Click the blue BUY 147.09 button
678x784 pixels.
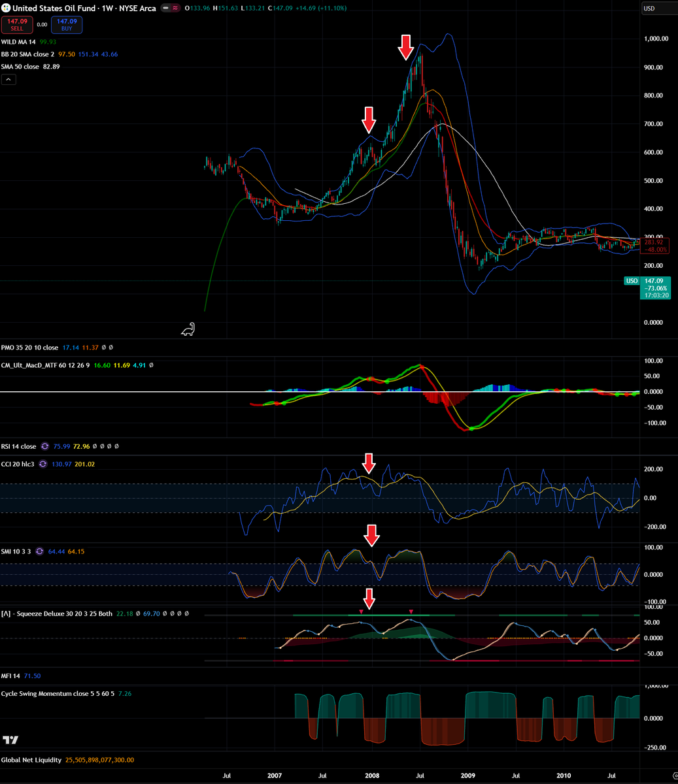(67, 25)
